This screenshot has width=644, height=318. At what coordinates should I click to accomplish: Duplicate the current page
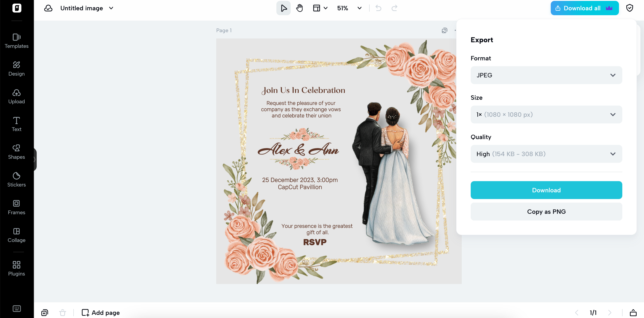(444, 30)
